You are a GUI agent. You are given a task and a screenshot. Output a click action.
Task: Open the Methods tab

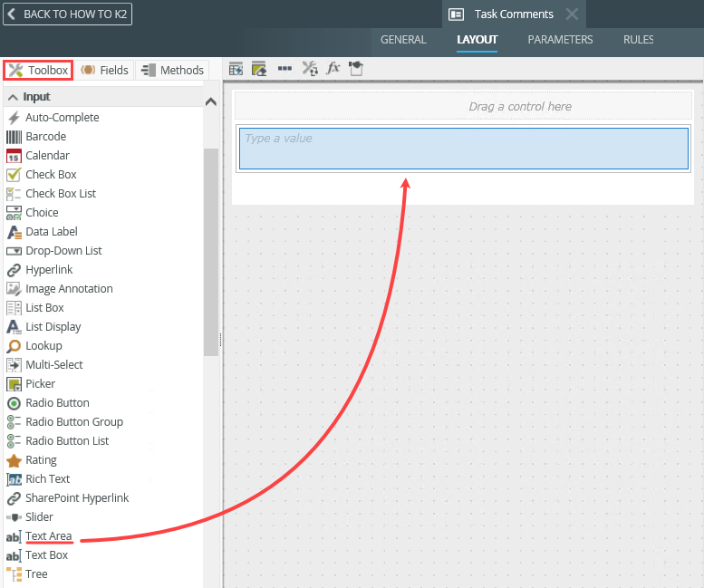pyautogui.click(x=172, y=71)
